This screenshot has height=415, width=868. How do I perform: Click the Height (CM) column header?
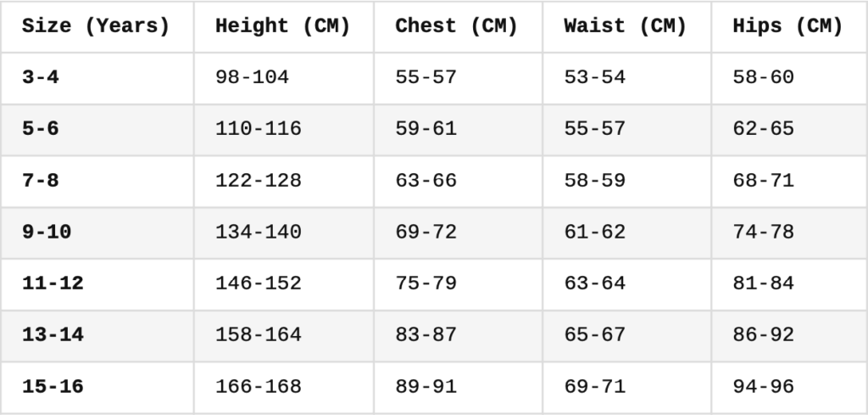pyautogui.click(x=283, y=26)
